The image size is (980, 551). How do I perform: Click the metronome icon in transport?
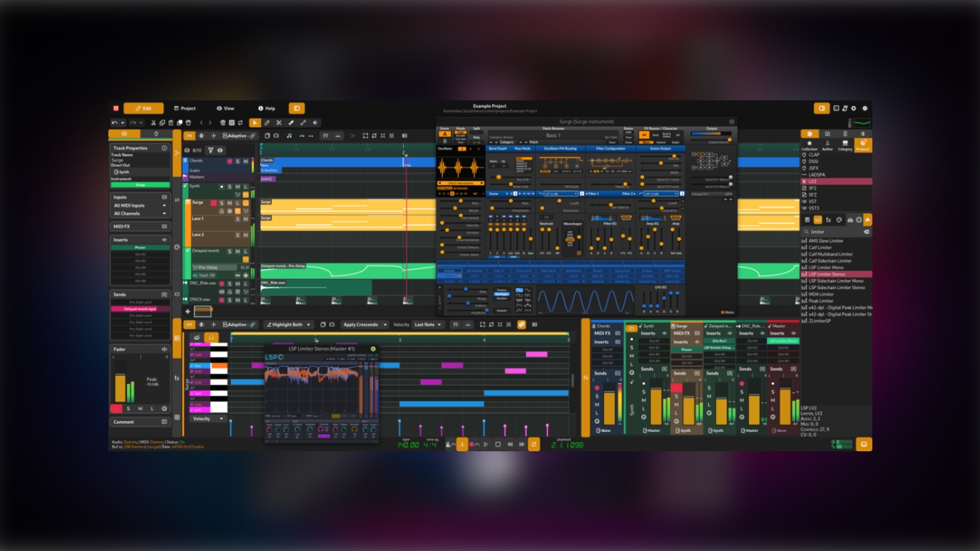[x=448, y=444]
